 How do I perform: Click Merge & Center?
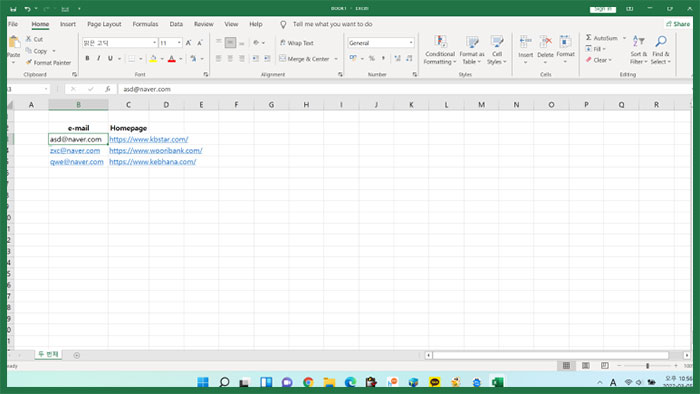pyautogui.click(x=304, y=58)
